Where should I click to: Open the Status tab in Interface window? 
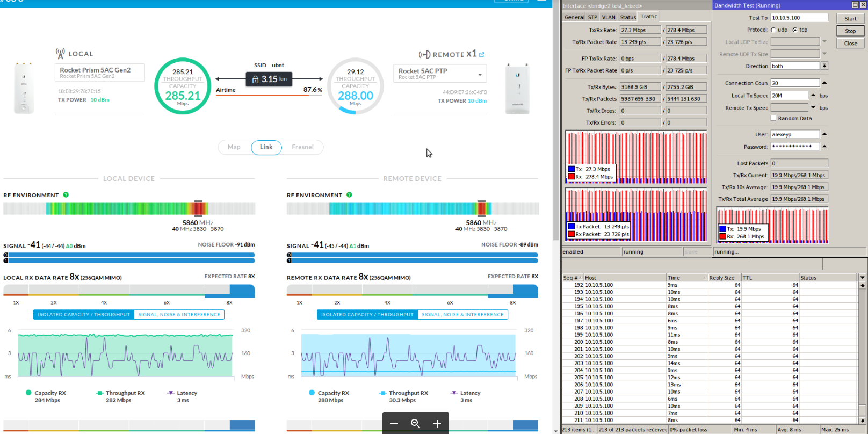tap(628, 17)
